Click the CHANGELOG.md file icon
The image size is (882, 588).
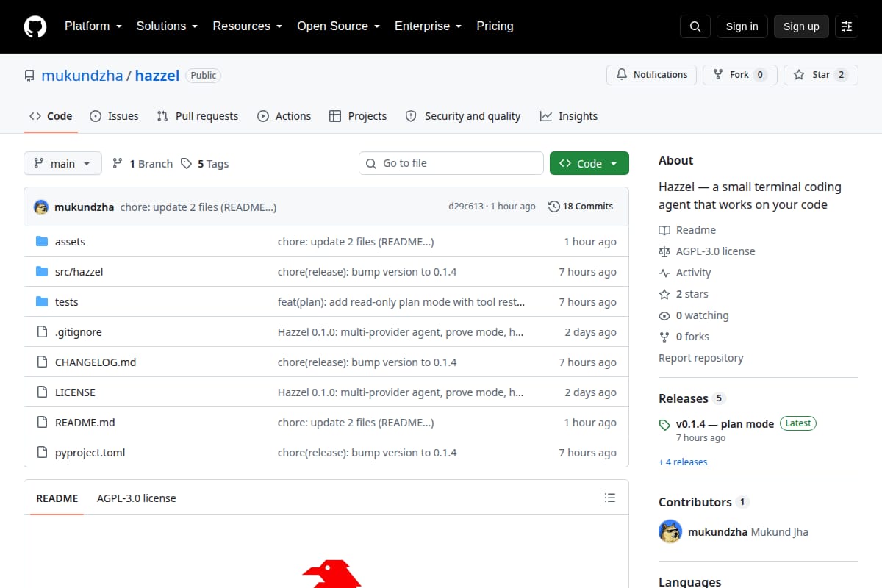pos(42,362)
